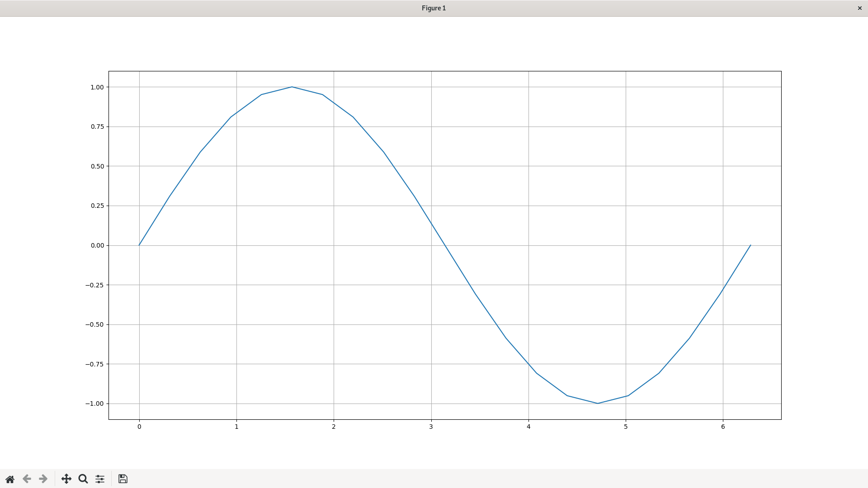Save the figure with the floppy icon
Viewport: 868px width, 488px height.
click(123, 479)
